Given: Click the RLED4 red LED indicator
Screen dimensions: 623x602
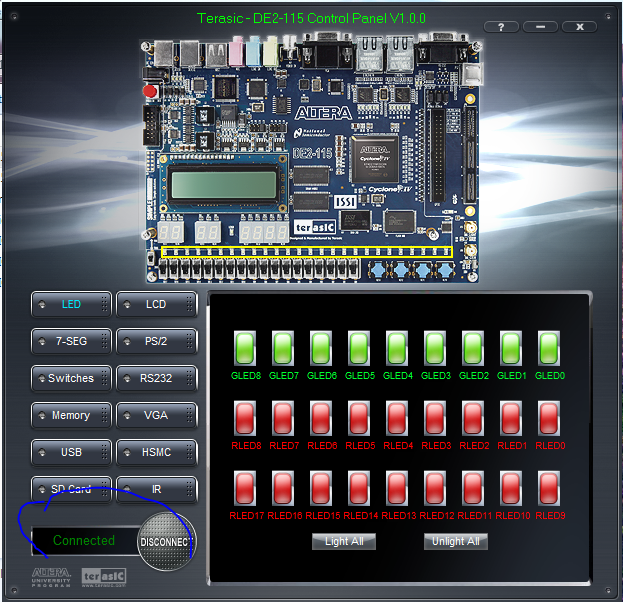Looking at the screenshot, I should [x=397, y=418].
